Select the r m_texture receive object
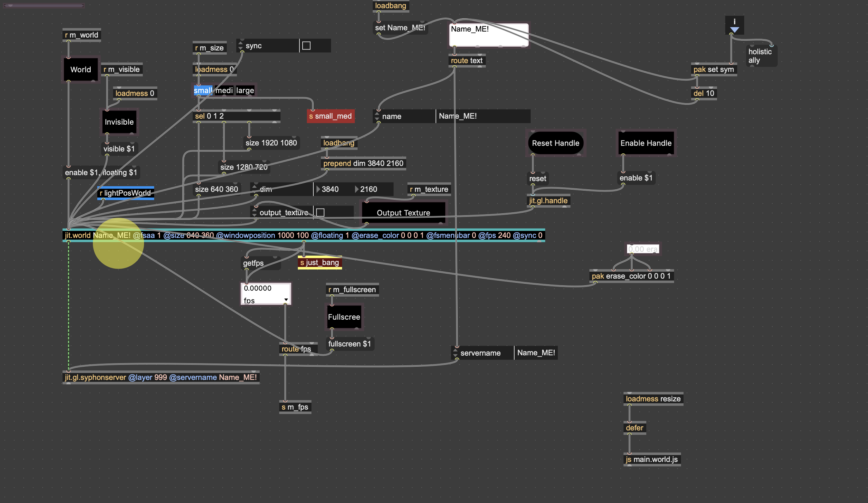 [x=429, y=189]
